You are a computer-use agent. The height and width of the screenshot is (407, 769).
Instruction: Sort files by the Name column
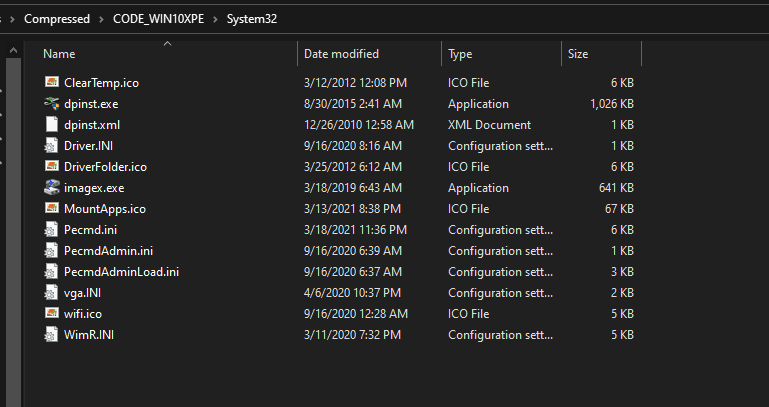point(60,54)
